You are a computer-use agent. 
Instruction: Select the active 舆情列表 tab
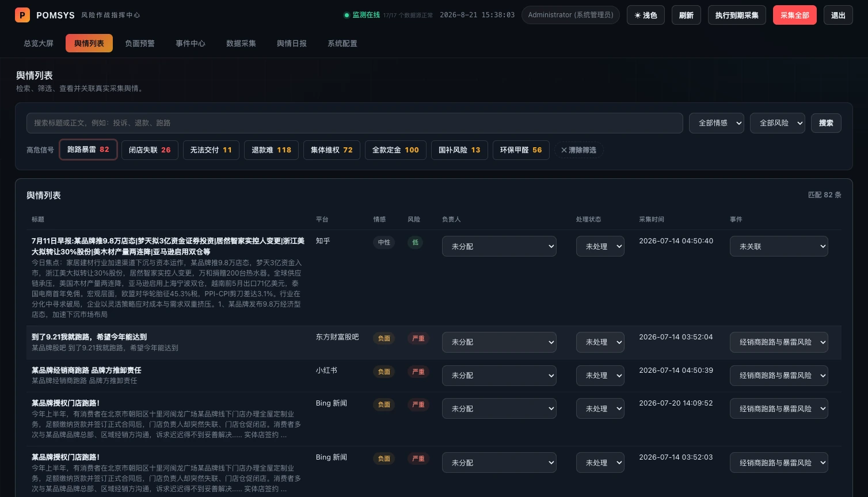coord(89,43)
